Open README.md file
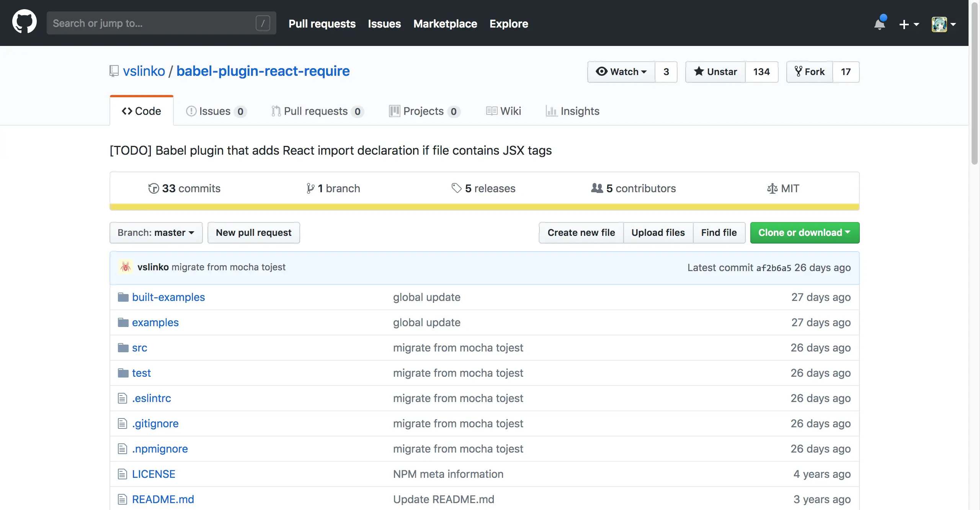Viewport: 980px width, 510px height. (x=163, y=499)
